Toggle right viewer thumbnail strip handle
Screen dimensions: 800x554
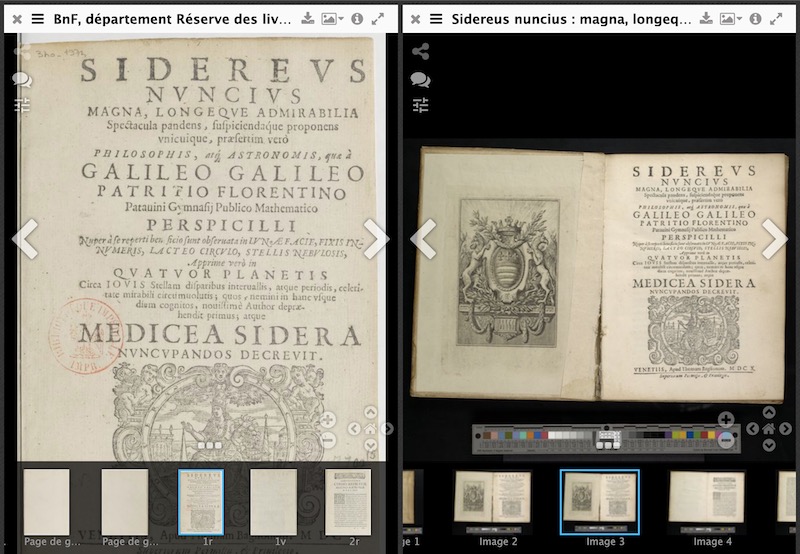click(608, 445)
